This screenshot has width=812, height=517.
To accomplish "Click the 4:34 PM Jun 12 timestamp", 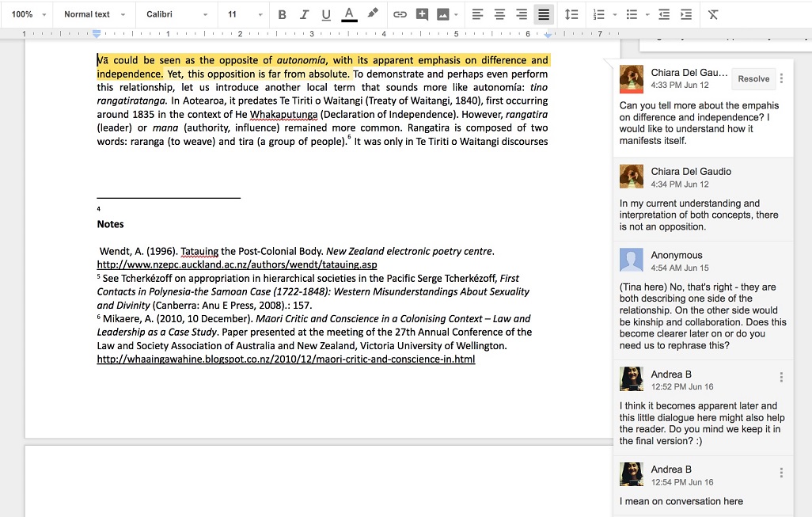I will click(679, 184).
